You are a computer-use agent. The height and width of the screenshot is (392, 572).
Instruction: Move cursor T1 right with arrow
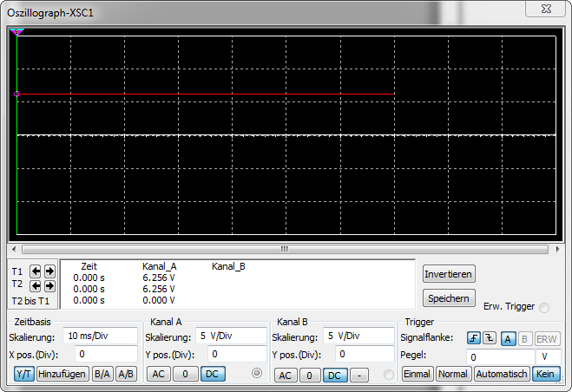pos(49,271)
